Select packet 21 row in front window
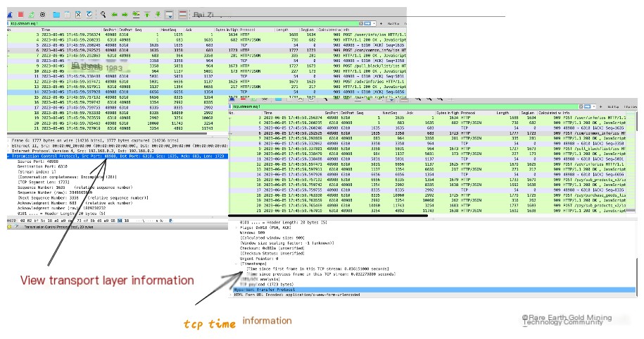The image size is (644, 339). point(427,211)
